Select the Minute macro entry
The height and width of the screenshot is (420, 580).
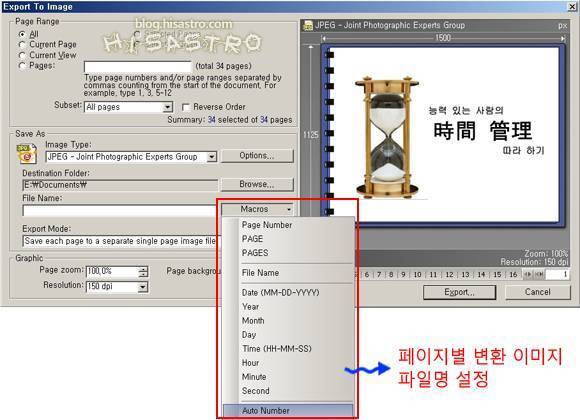254,377
